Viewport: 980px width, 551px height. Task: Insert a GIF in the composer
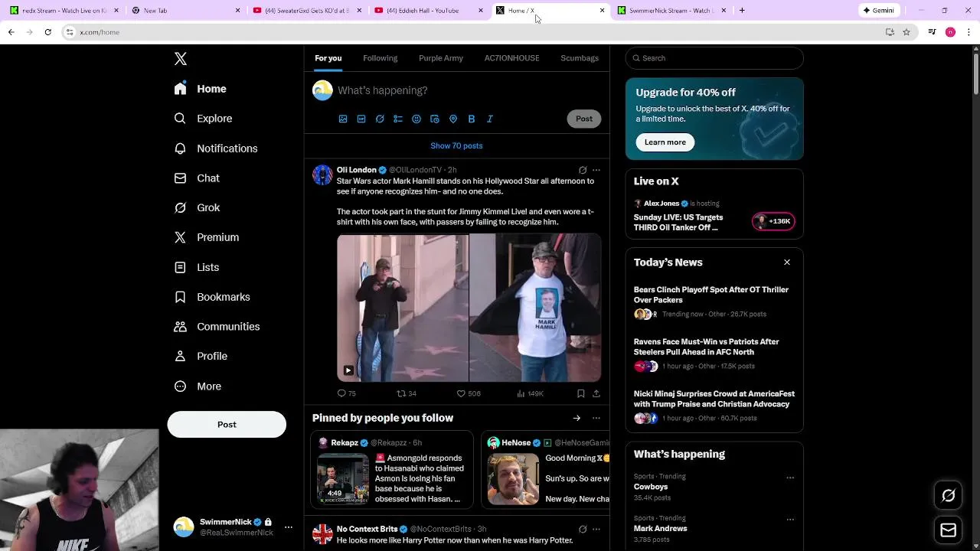point(361,119)
